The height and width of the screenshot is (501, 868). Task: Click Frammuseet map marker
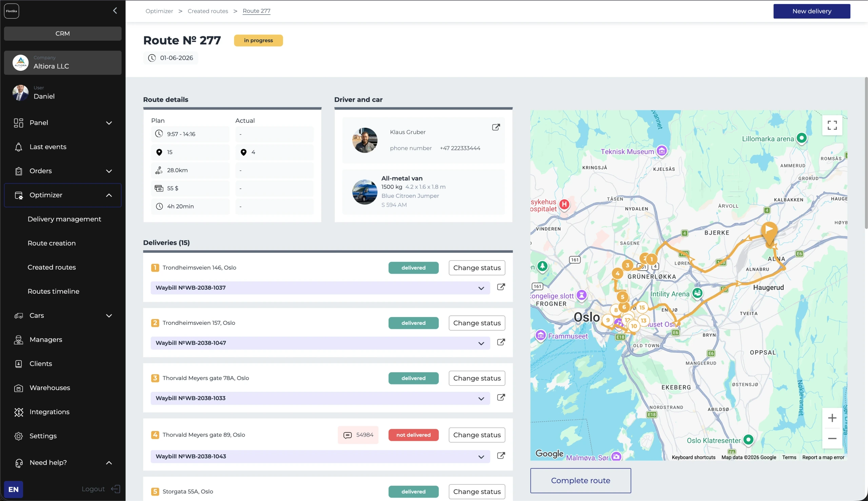540,335
